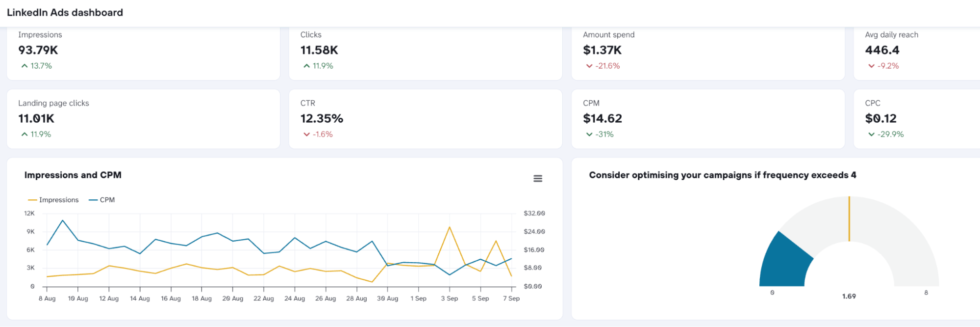Screen dimensions: 980x327
Task: Click the green up arrow under Clicks
Action: [x=307, y=66]
